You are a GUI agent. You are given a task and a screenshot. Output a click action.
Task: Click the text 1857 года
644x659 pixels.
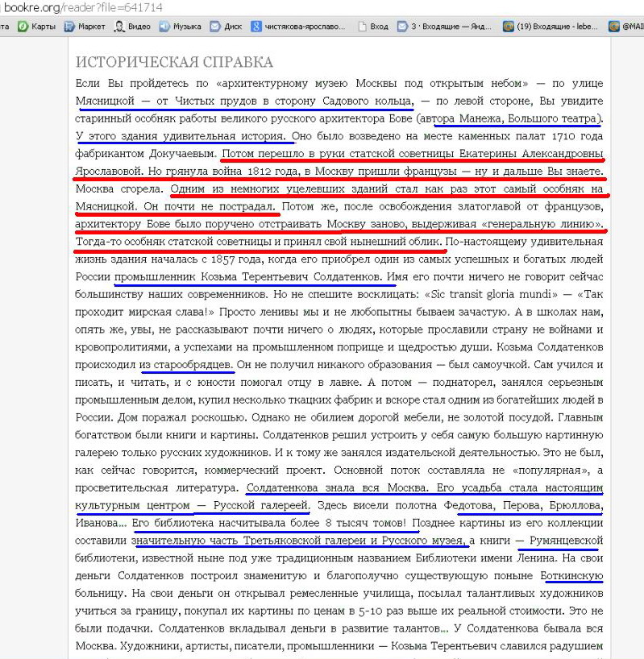[236, 259]
